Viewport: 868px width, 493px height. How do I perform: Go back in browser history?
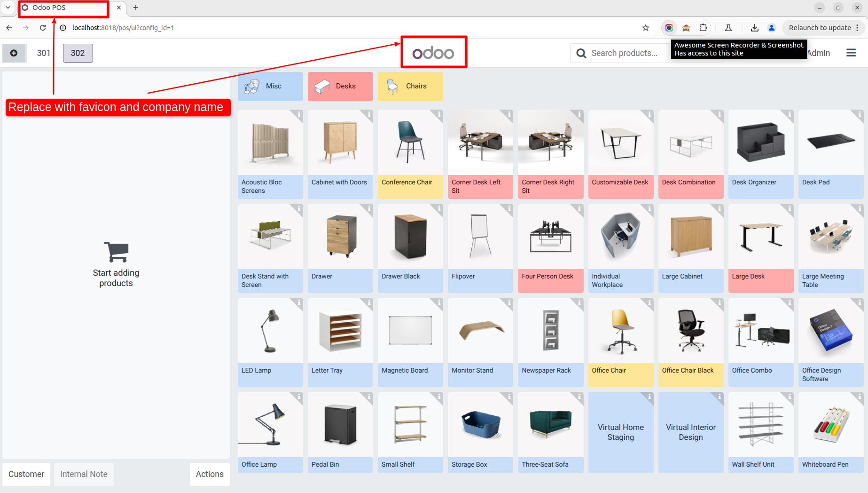point(9,28)
